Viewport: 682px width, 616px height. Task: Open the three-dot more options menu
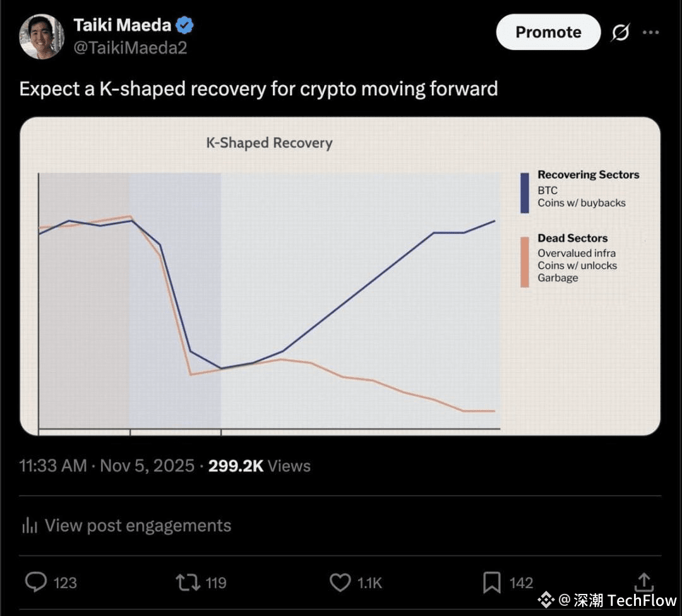point(650,33)
